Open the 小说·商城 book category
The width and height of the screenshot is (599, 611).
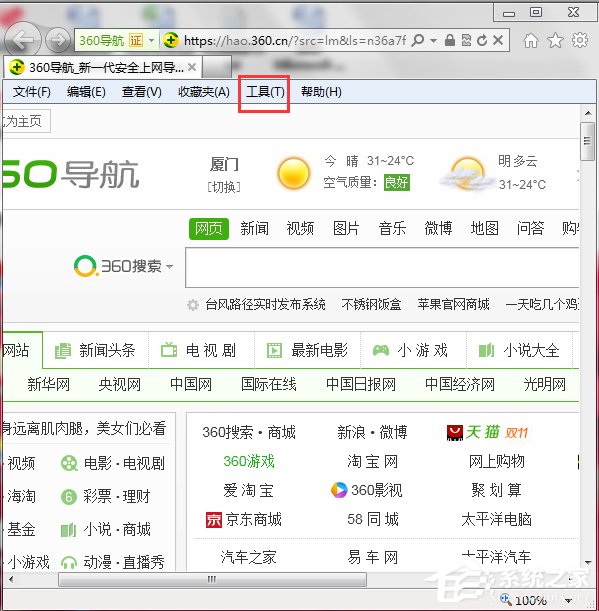(x=106, y=530)
